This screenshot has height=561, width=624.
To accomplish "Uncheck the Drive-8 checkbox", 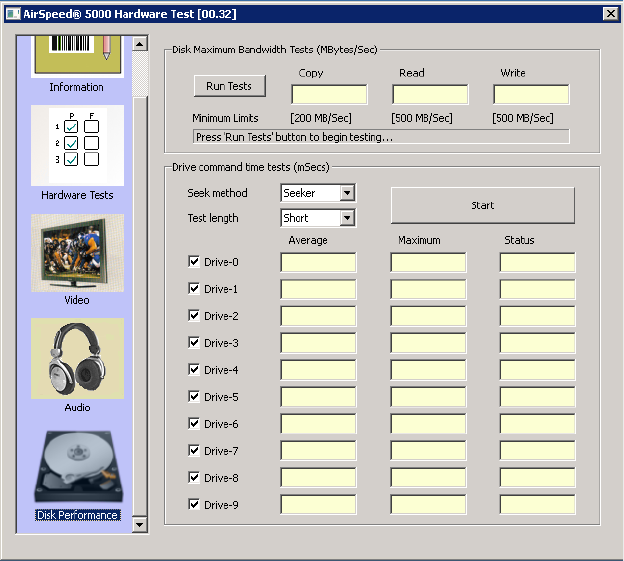I will [x=194, y=477].
